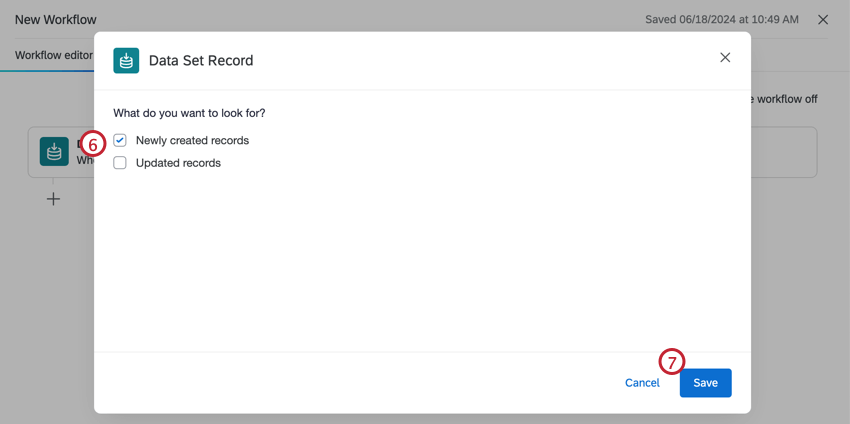This screenshot has height=424, width=850.
Task: Click the Saved timestamp text
Action: 720,20
